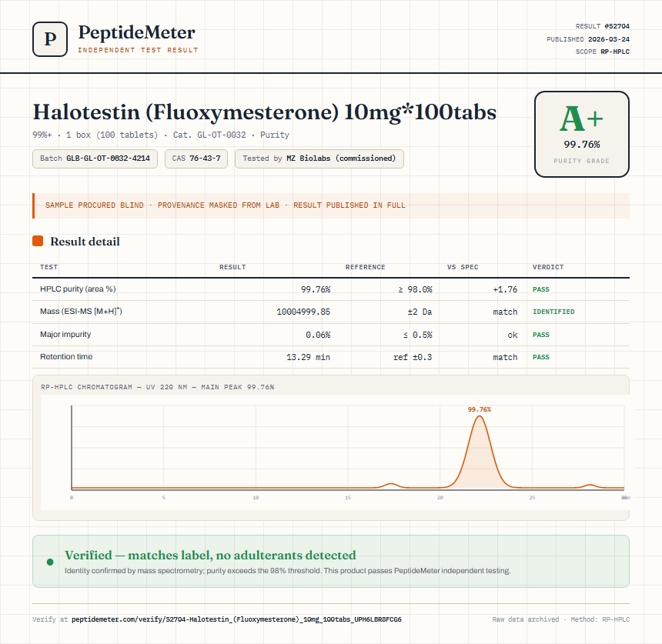Click the A+ purity grade badge
This screenshot has width=662, height=644.
point(582,134)
